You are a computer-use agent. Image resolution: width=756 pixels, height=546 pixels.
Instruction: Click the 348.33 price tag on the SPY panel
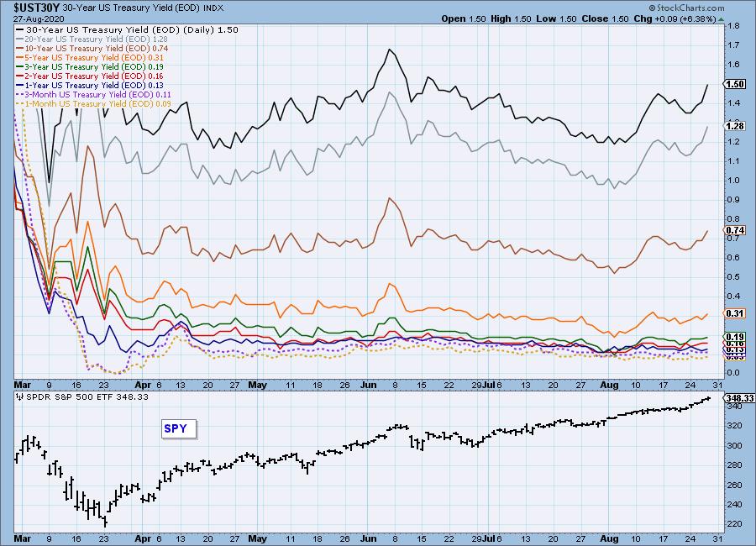pos(739,398)
